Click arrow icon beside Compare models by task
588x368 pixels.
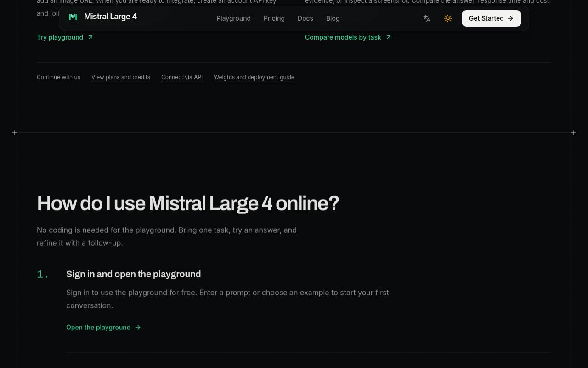click(389, 37)
